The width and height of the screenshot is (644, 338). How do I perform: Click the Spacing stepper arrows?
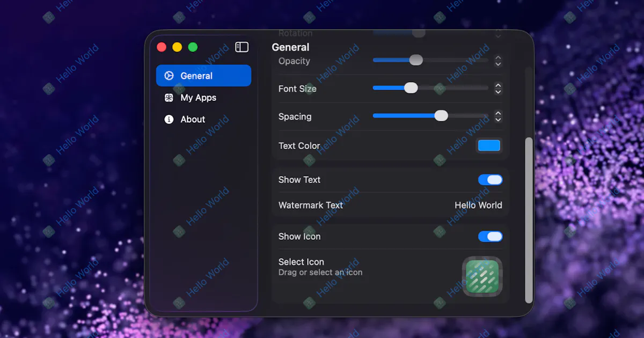click(x=498, y=116)
